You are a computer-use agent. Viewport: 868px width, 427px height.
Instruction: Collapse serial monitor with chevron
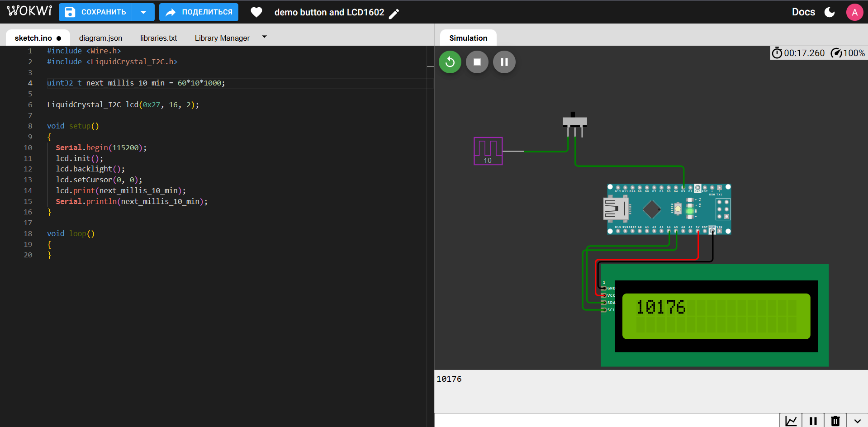point(857,421)
